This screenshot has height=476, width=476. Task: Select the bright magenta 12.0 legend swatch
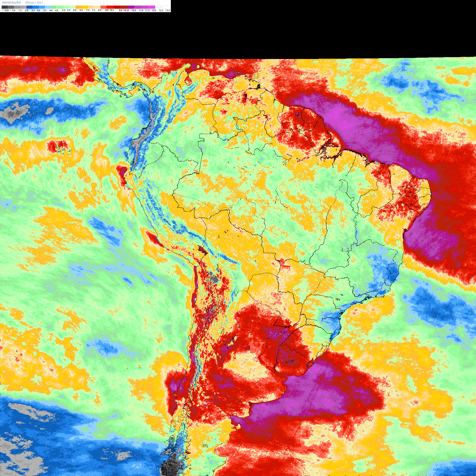coord(152,7)
